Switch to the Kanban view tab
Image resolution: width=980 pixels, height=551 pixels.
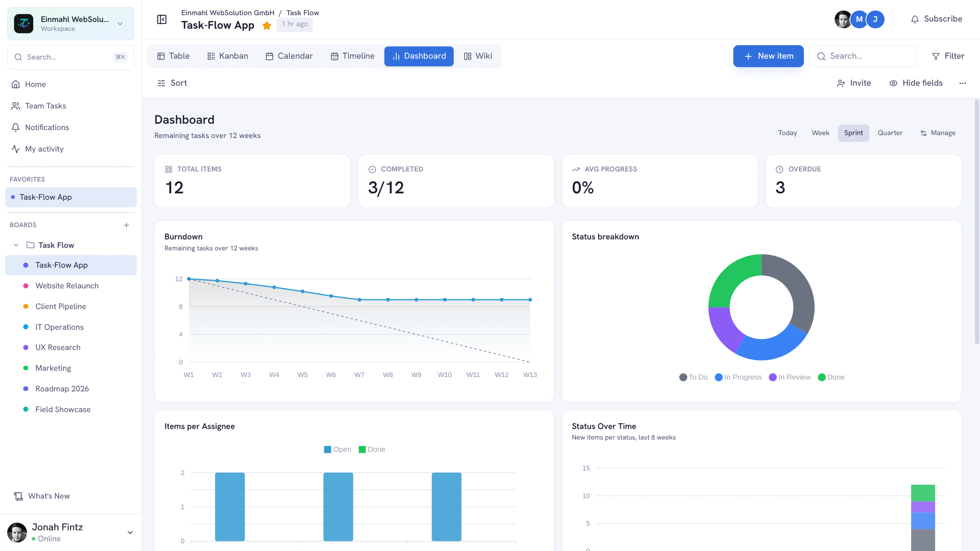click(228, 56)
